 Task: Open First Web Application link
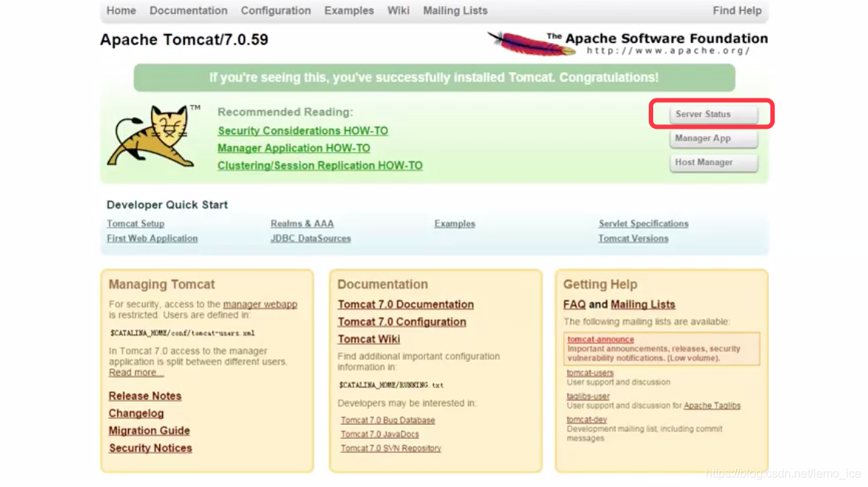pyautogui.click(x=153, y=238)
